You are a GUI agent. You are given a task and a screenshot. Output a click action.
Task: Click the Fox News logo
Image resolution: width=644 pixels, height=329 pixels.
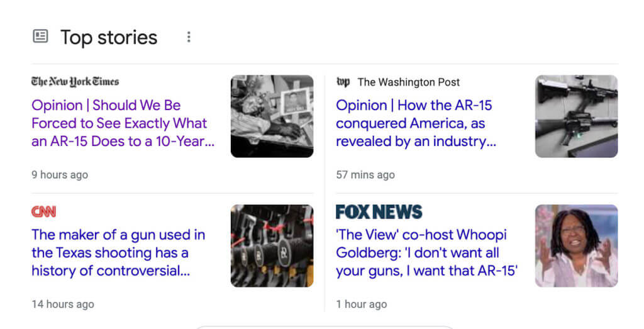[x=379, y=212]
